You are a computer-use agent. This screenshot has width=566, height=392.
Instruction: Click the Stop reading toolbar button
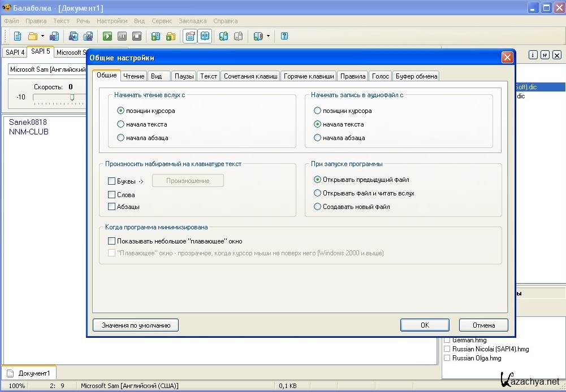[x=137, y=36]
